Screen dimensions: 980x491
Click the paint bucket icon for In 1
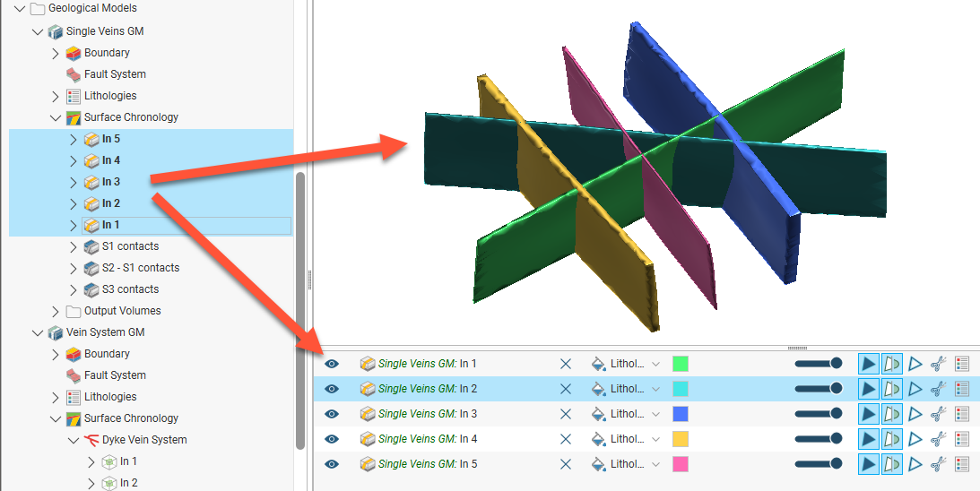[598, 364]
